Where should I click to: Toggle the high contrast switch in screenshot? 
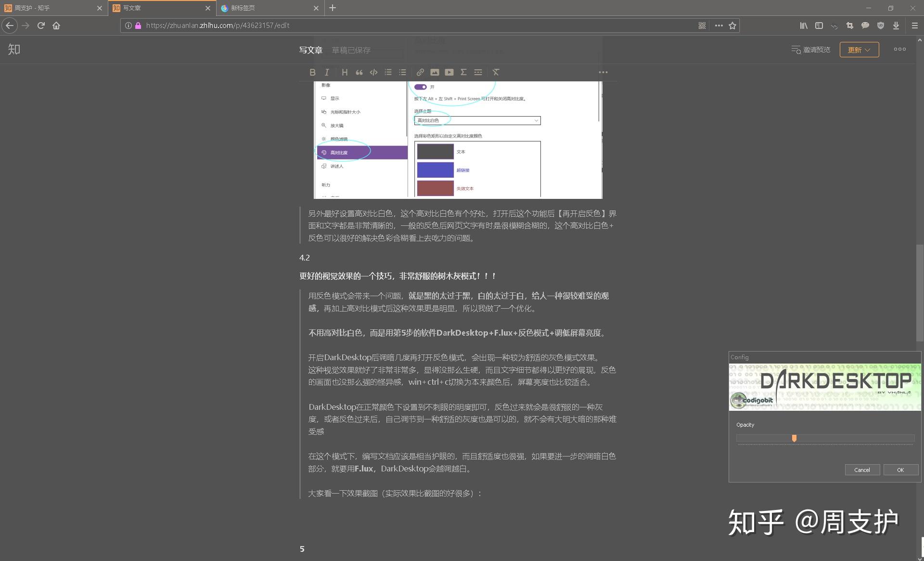(x=420, y=87)
